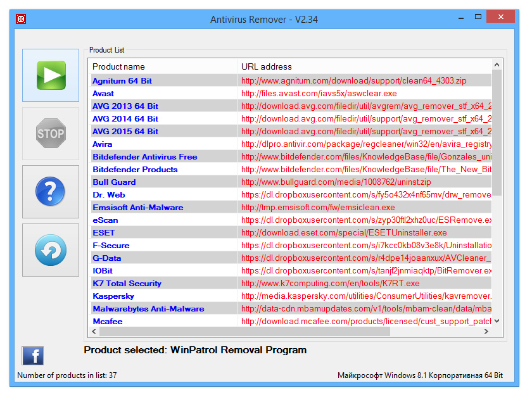Sort by URL address column header

pyautogui.click(x=364, y=66)
